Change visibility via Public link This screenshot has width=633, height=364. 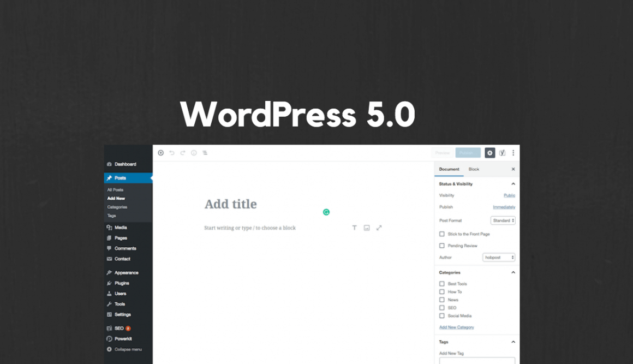point(510,196)
